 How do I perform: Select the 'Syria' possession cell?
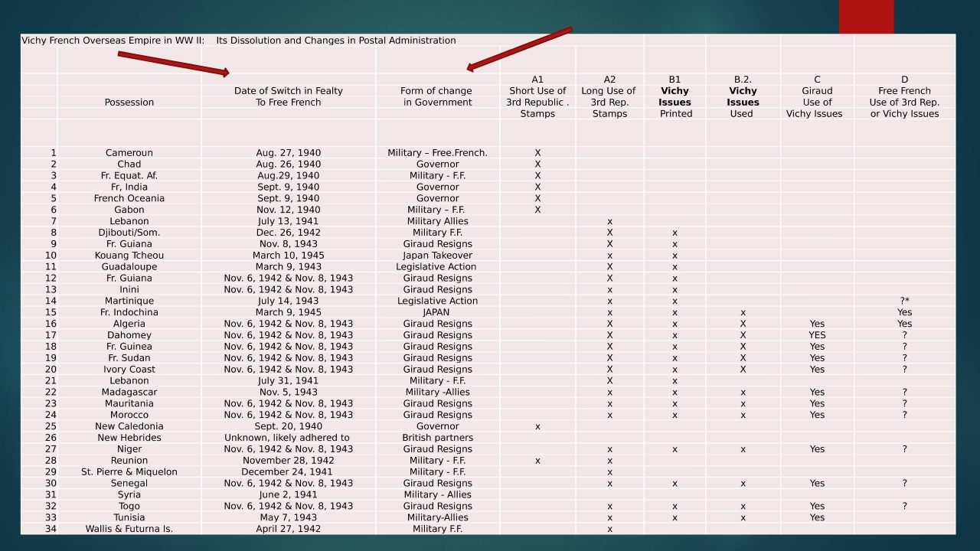click(129, 495)
